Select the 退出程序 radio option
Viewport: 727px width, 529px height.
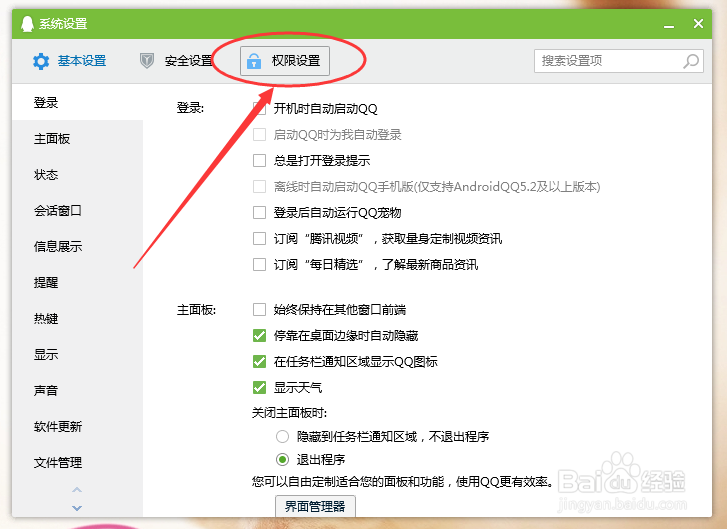(282, 459)
